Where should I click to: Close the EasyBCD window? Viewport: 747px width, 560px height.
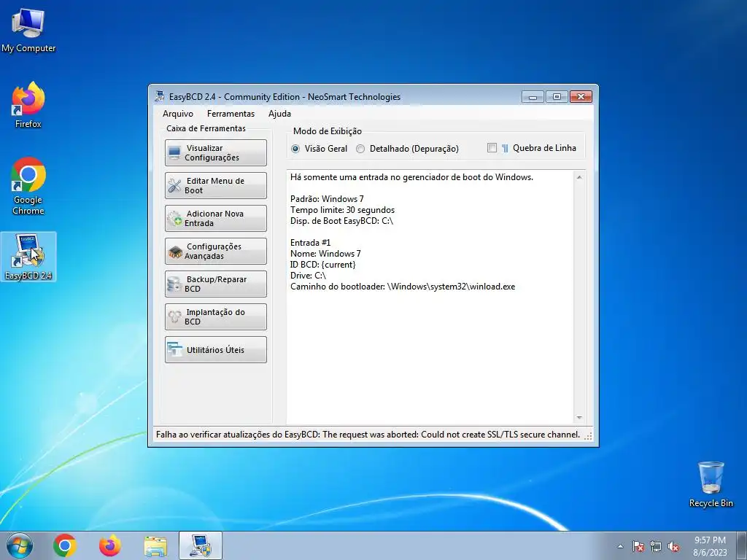click(581, 97)
